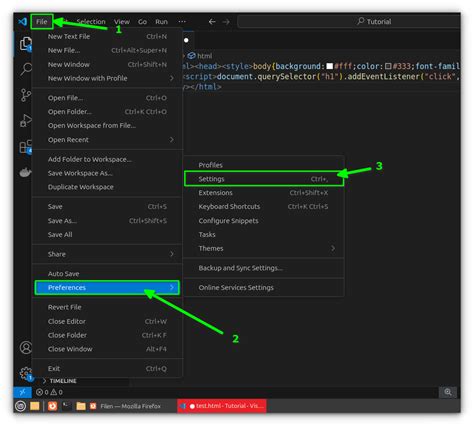Choose New File... entry
Image resolution: width=474 pixels, height=427 pixels.
tap(107, 50)
